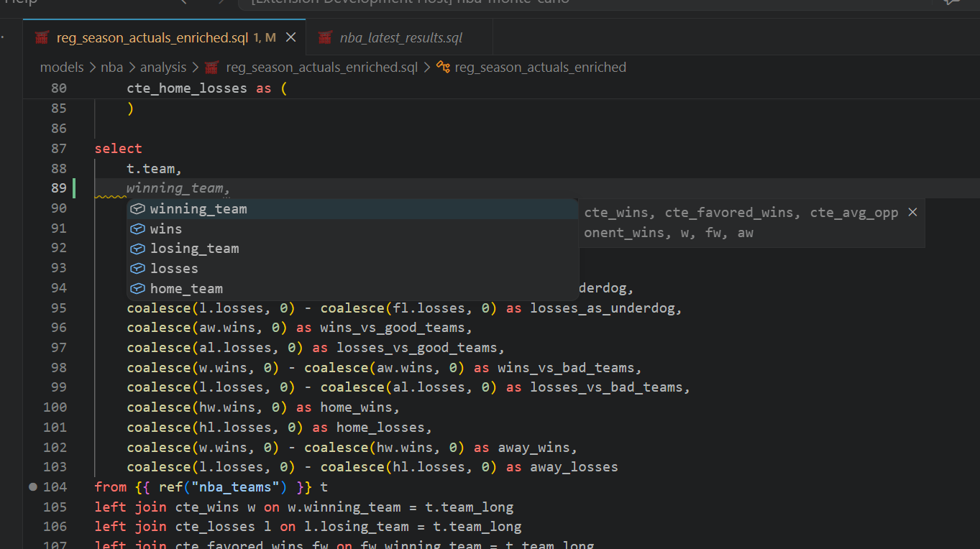Click the select keyword on line 87
Image resolution: width=980 pixels, height=549 pixels.
(x=119, y=149)
